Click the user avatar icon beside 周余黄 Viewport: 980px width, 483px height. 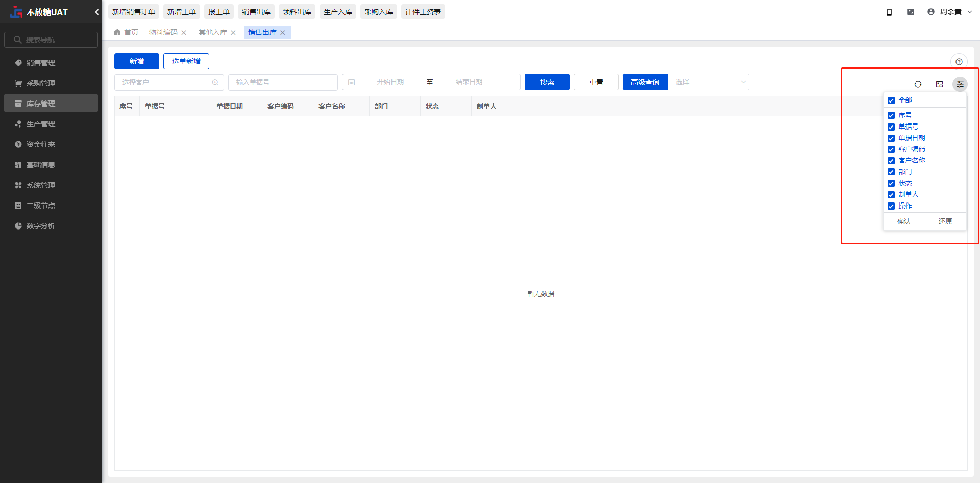tap(931, 12)
